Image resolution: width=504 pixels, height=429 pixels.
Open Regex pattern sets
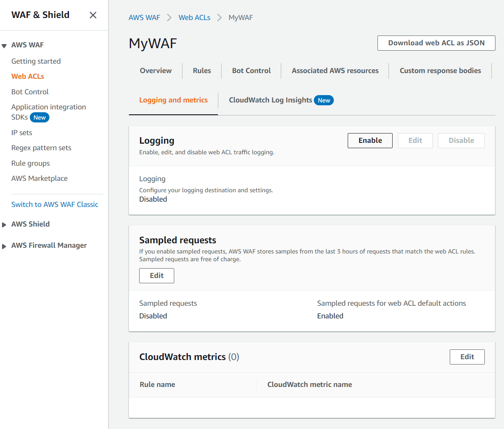pyautogui.click(x=41, y=148)
